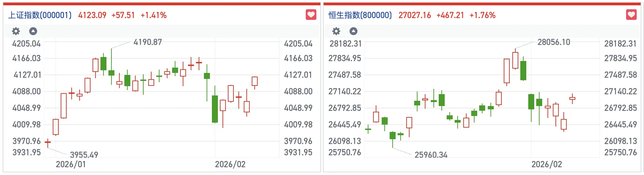The width and height of the screenshot is (644, 175).
Task: Click the +467.21 change on 恒生指数 header
Action: click(450, 15)
